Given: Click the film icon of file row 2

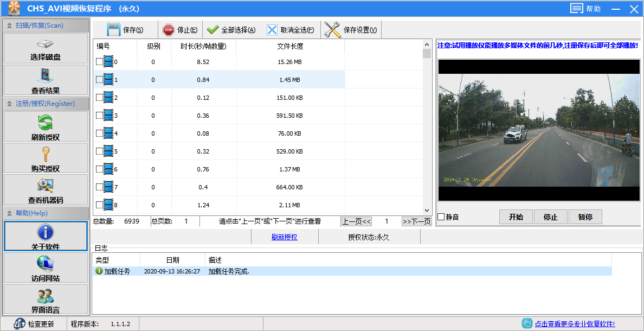Looking at the screenshot, I should (x=108, y=98).
